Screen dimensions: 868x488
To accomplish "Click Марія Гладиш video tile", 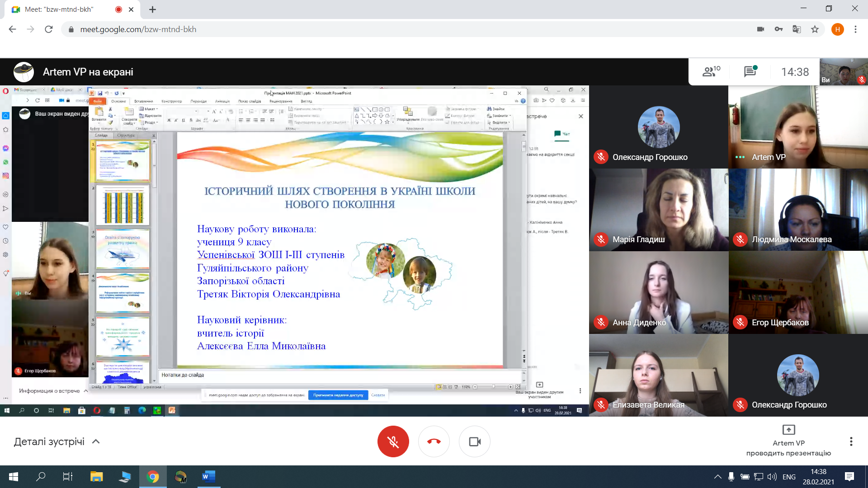I will [658, 210].
